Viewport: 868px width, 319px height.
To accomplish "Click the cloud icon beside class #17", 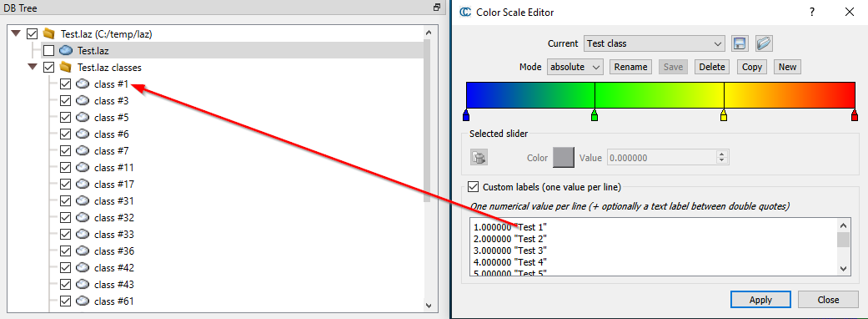I will point(83,184).
